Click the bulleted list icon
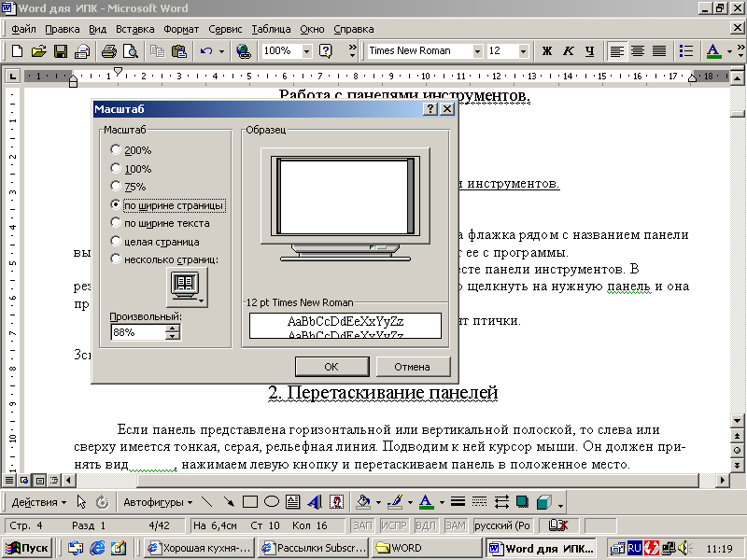The height and width of the screenshot is (560, 747). pyautogui.click(x=686, y=51)
